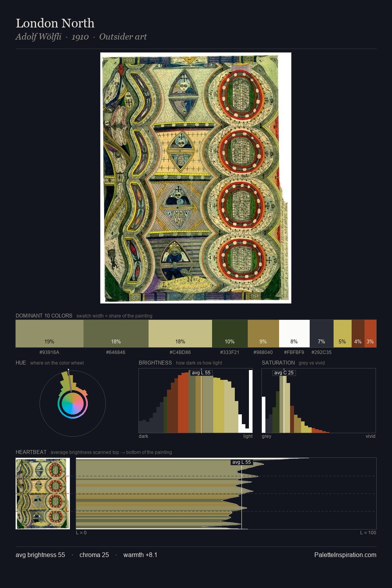392x588 pixels.
Task: Click the 'dark' brightness axis label
Action: click(143, 436)
